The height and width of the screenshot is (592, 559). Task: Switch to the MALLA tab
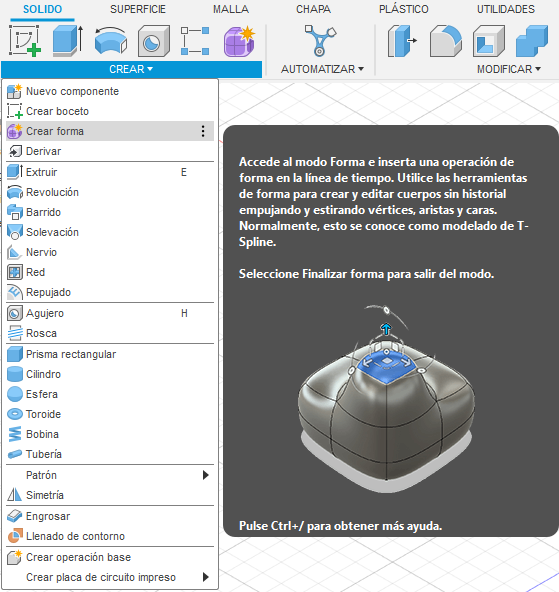(231, 9)
